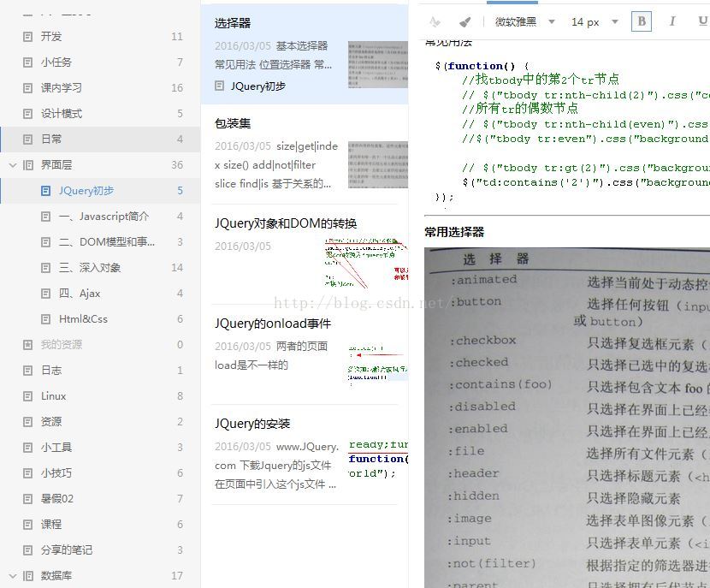The width and height of the screenshot is (710, 588).
Task: Open the JQuery初步 sub-notebook
Action: 100,191
